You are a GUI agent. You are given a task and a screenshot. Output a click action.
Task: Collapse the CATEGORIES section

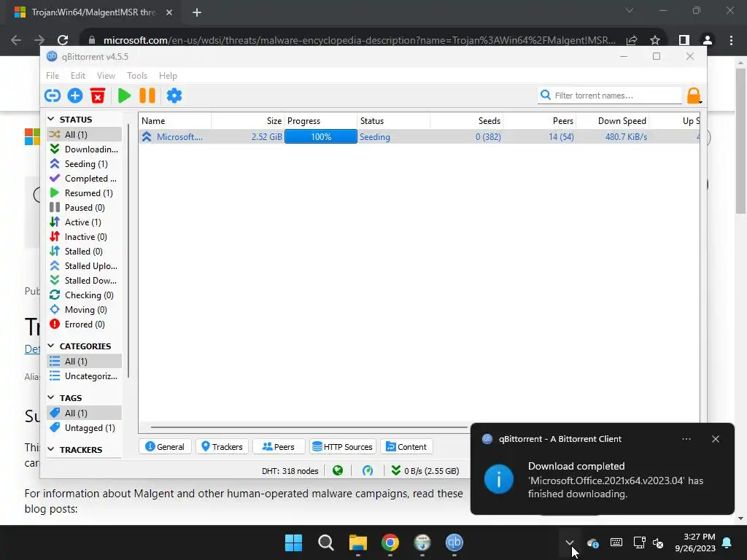coord(51,346)
